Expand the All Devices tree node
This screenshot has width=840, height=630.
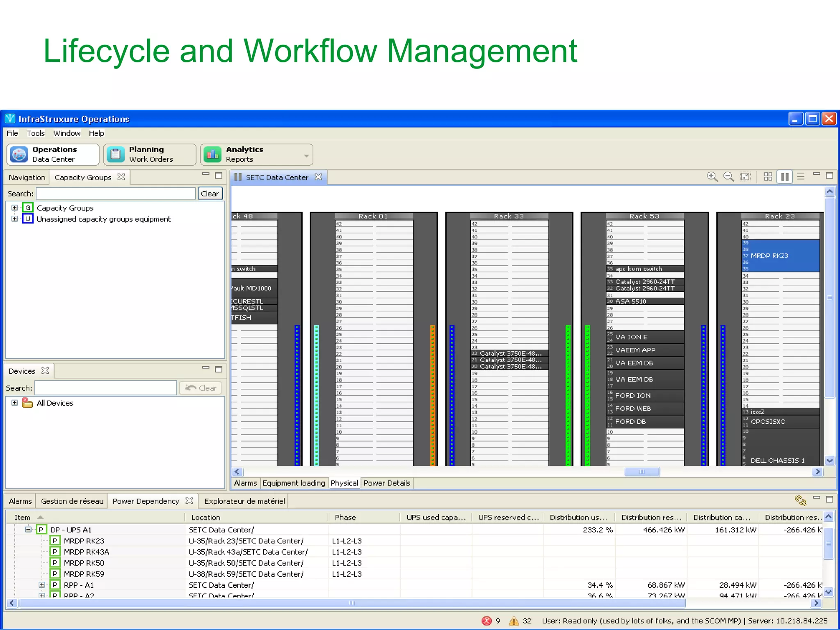tap(14, 403)
